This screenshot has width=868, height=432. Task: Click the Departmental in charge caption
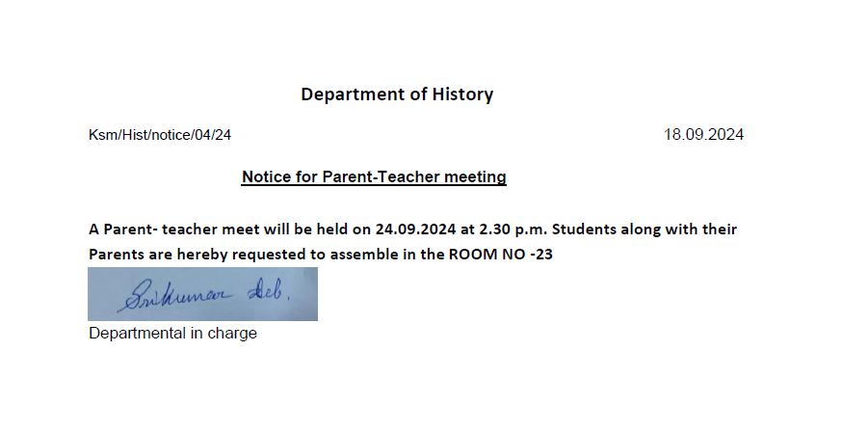coord(172,334)
